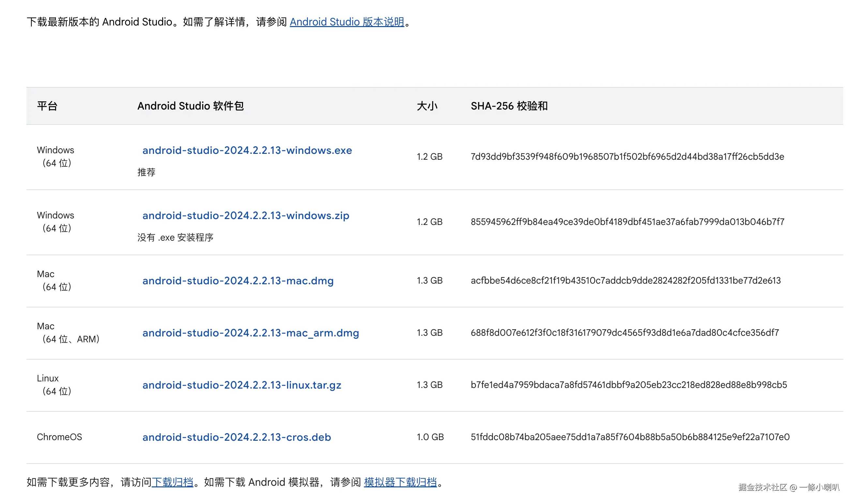This screenshot has width=852, height=504.
Task: Click the ChromeOS platform cell
Action: 59,437
